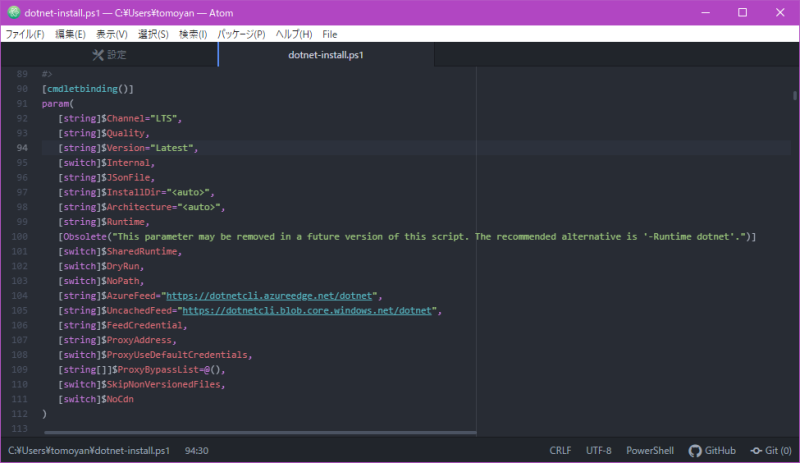The height and width of the screenshot is (463, 800).
Task: Open the PowerShell grammar selector
Action: (x=650, y=451)
